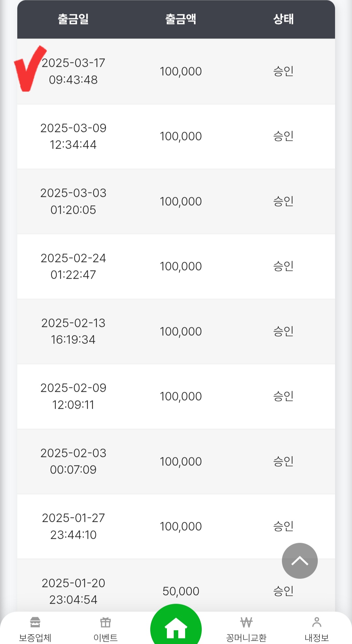Tap the 상태 column header

point(283,19)
